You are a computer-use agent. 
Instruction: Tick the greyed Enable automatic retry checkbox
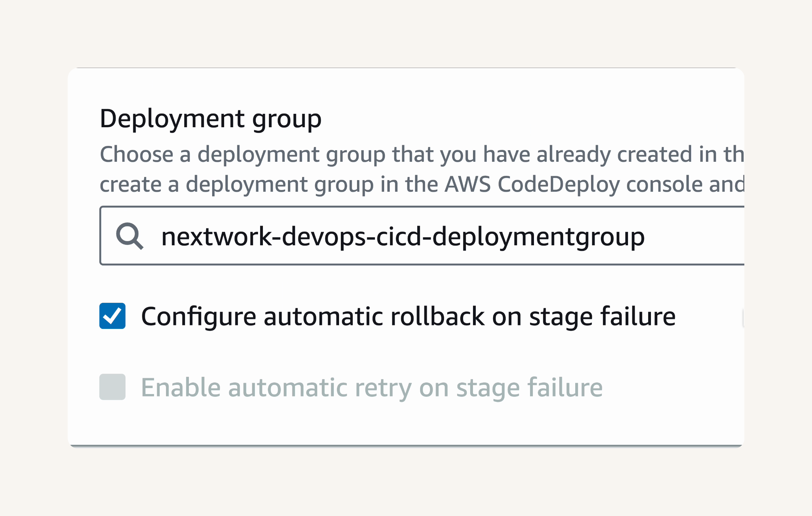click(112, 387)
